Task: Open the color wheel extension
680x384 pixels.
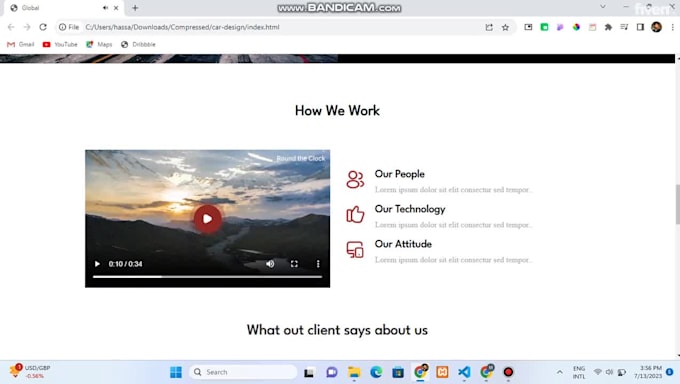Action: coord(576,27)
